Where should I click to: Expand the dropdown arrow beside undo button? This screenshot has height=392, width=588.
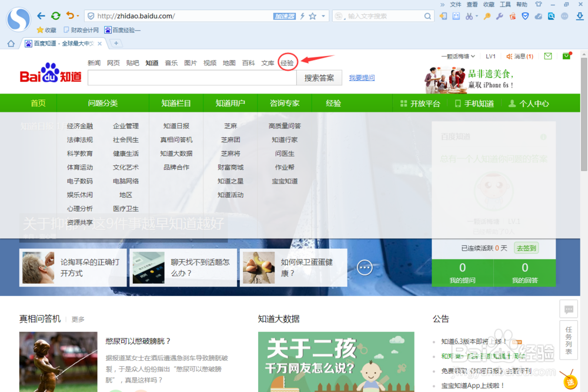point(78,16)
